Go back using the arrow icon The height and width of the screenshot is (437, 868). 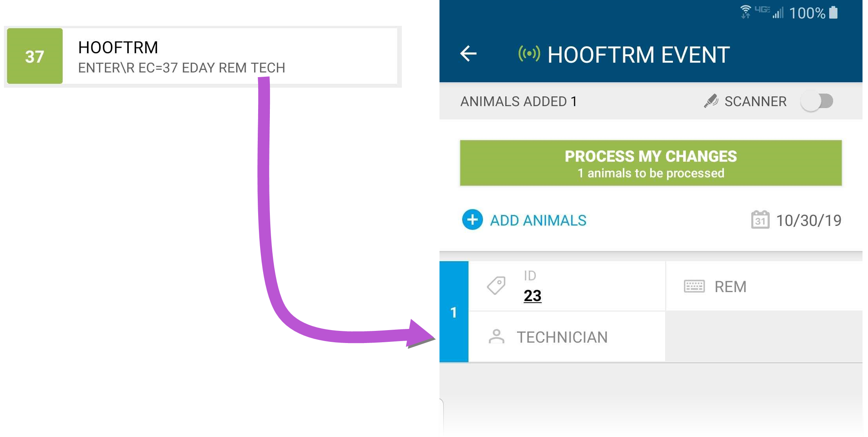[468, 54]
